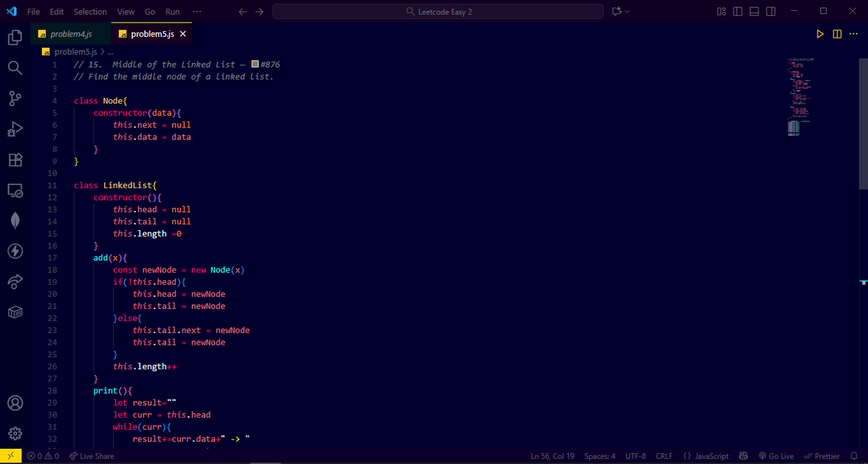Open the File menu

33,12
